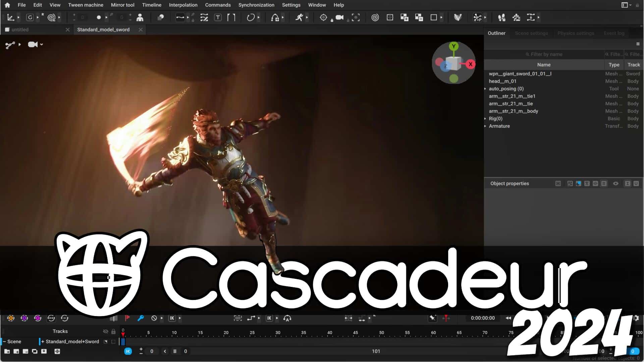Click the camera view icon above the viewport
This screenshot has height=362, width=644.
pyautogui.click(x=32, y=44)
